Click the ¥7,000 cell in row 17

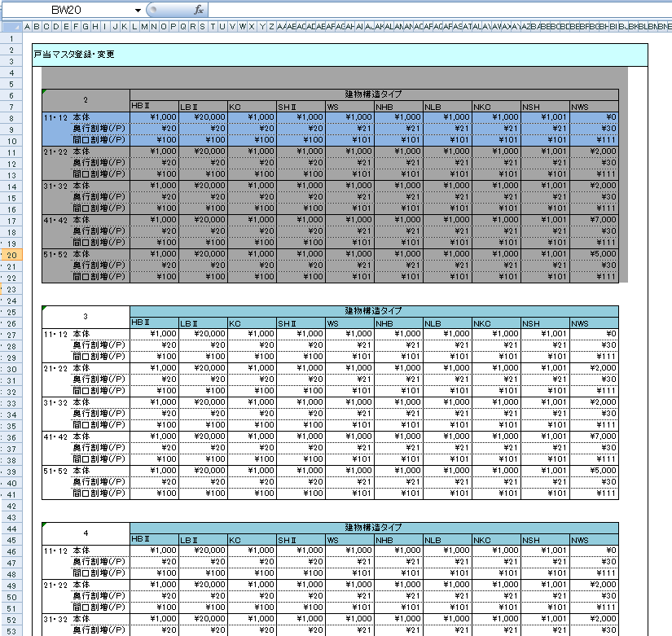click(594, 220)
